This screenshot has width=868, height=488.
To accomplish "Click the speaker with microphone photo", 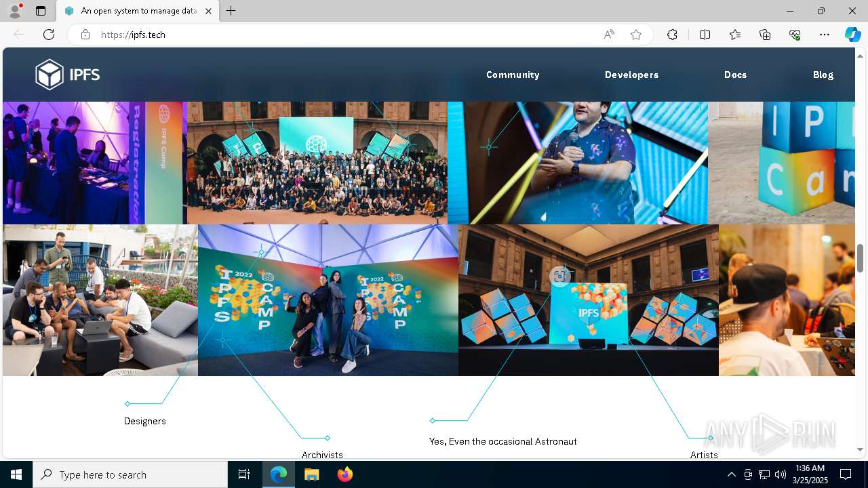I will pos(578,163).
